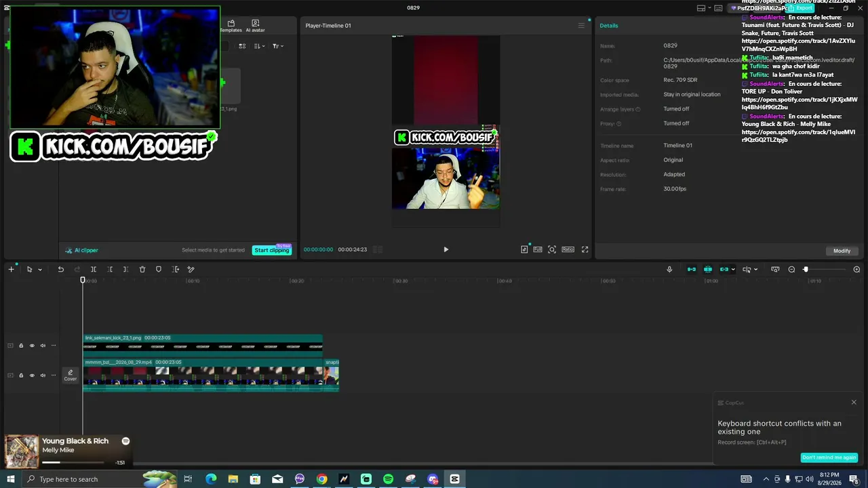The image size is (868, 488).
Task: Click the delete-right trim icon
Action: click(125, 269)
